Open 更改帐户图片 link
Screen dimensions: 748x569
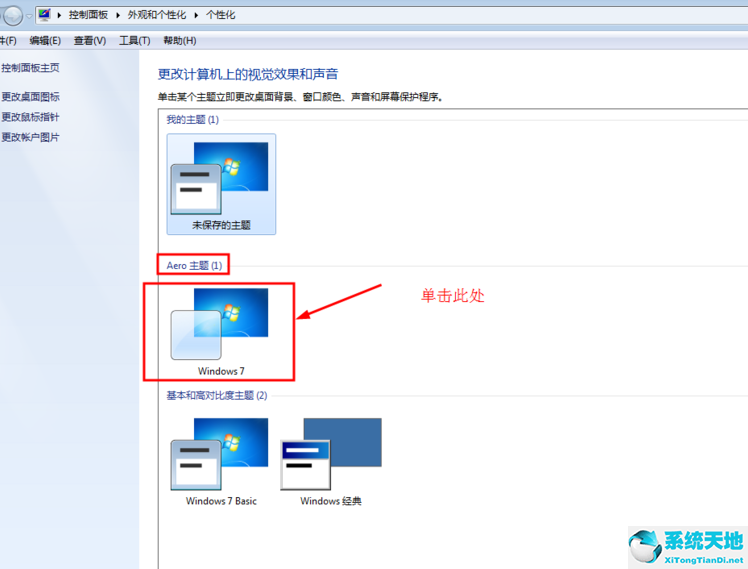click(30, 137)
